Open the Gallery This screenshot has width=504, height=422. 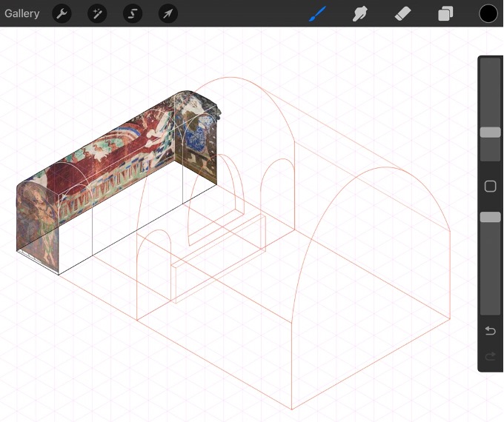21,13
